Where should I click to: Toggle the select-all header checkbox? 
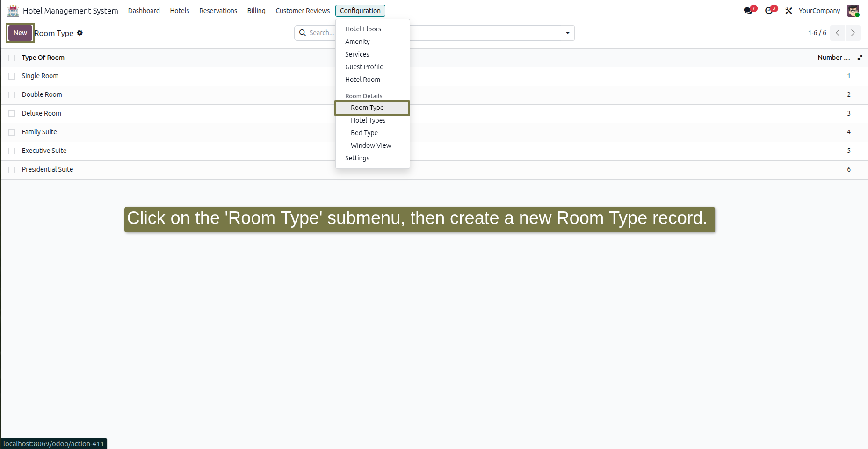[12, 58]
